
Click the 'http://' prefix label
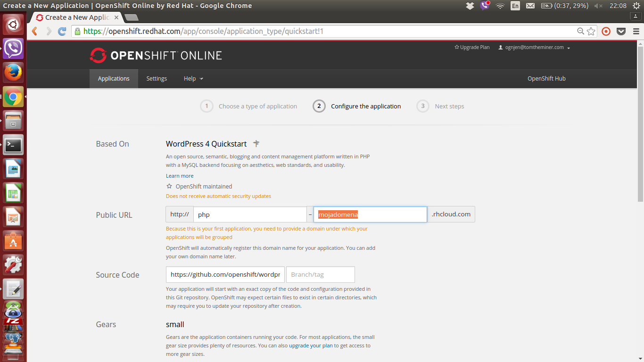180,214
